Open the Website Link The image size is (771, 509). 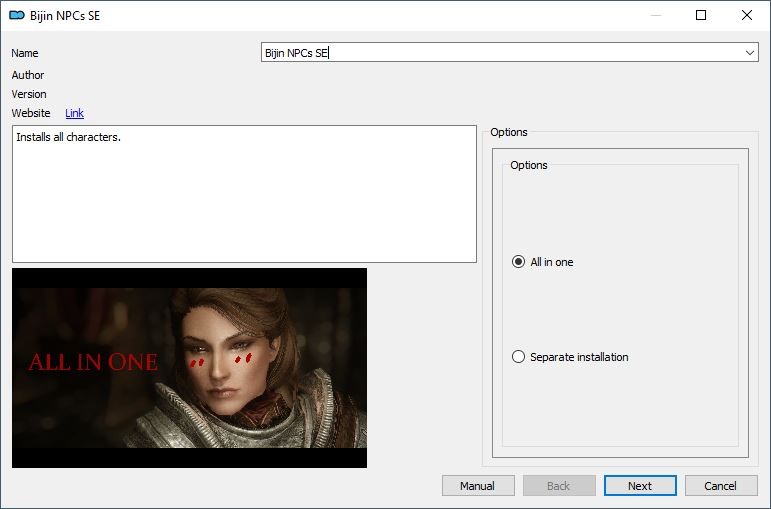click(x=74, y=113)
